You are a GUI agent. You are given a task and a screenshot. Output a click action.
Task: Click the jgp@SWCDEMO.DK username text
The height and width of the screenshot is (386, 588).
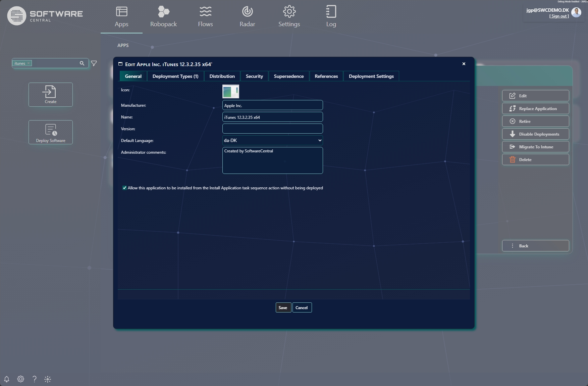coord(548,10)
